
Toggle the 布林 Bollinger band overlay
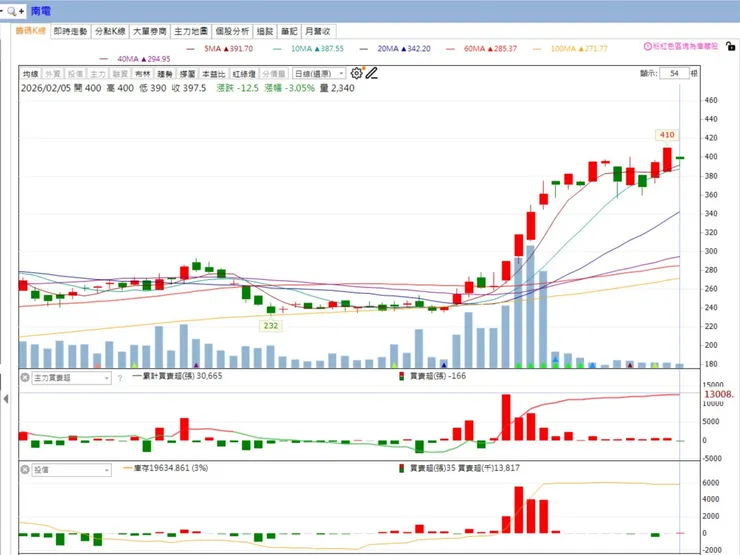[143, 74]
